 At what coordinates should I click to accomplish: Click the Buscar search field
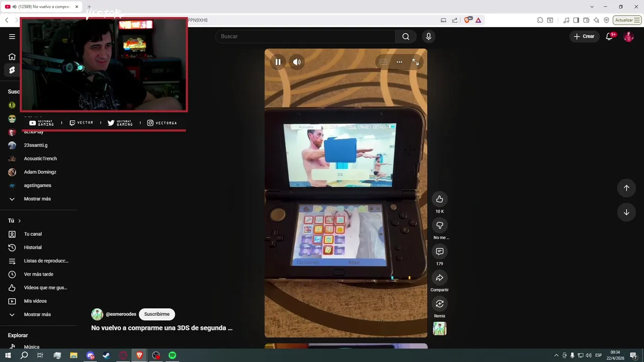click(305, 36)
